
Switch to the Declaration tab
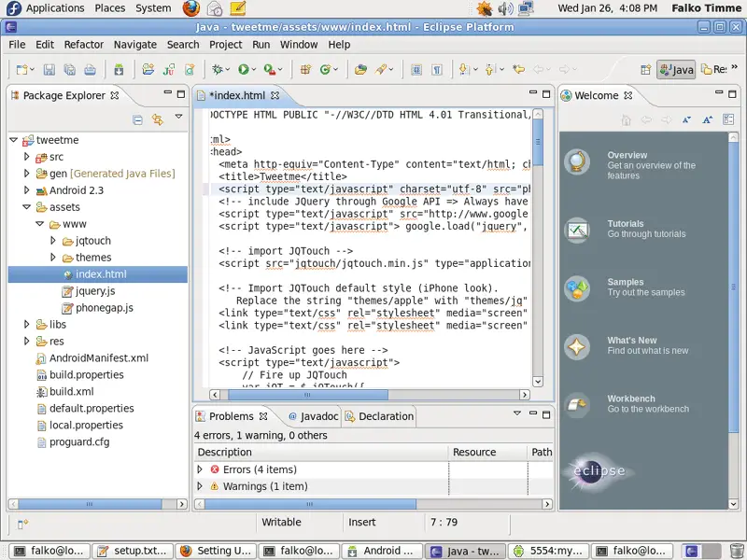tap(380, 416)
